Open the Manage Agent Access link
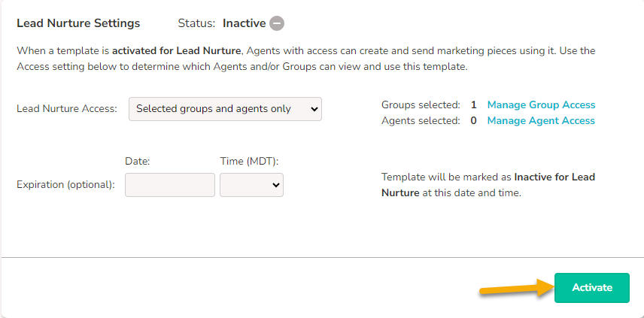 (x=541, y=120)
